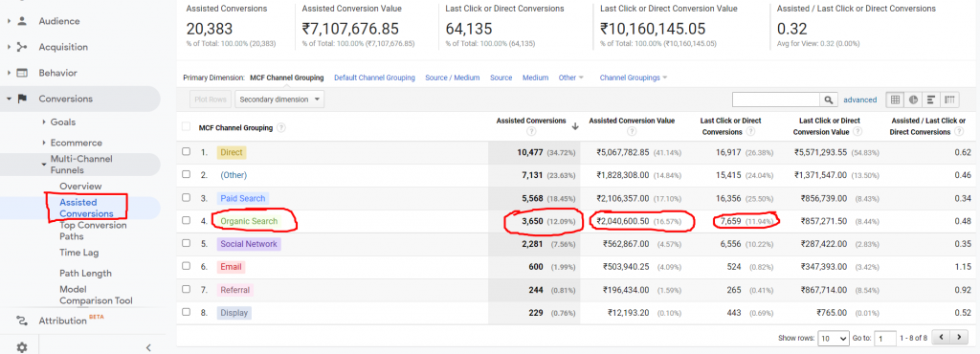
Task: Check the Referral row checkbox
Action: tap(186, 289)
